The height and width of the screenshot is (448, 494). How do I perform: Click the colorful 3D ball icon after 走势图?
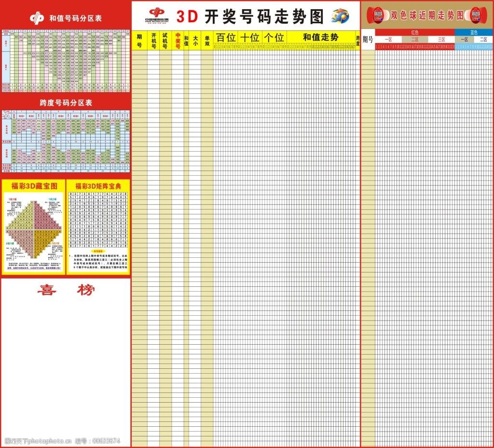pos(341,16)
